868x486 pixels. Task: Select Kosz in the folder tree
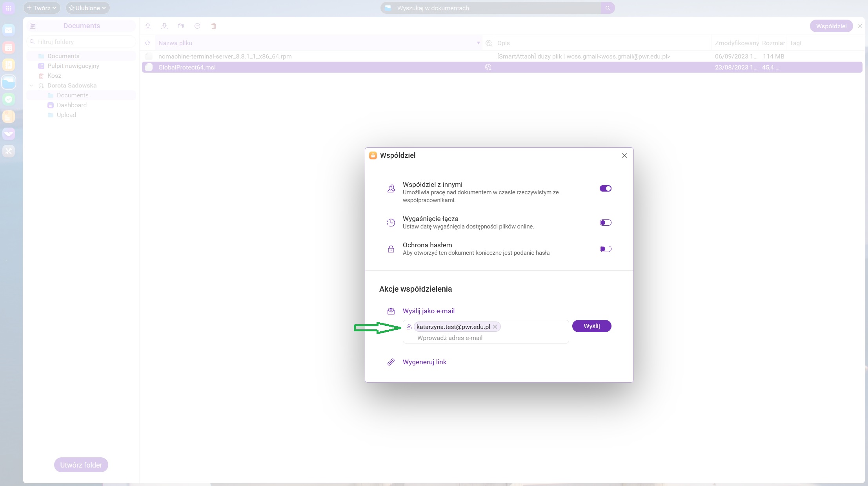pyautogui.click(x=54, y=76)
